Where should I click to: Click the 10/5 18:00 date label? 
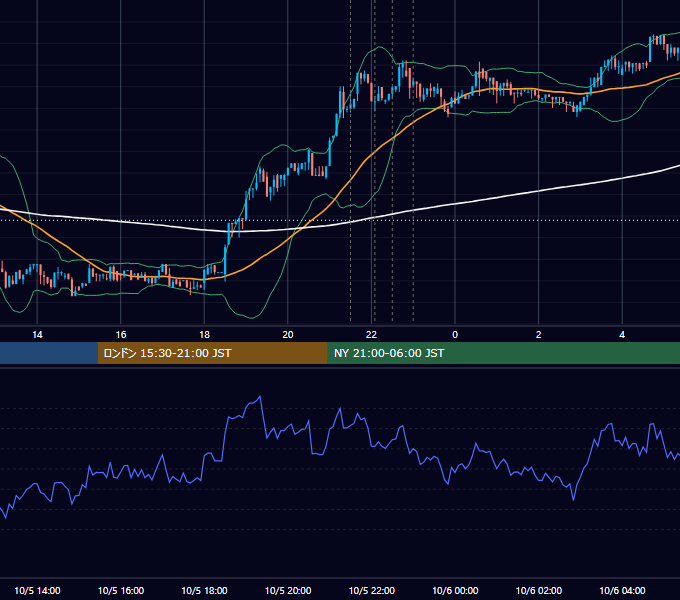coord(204,590)
